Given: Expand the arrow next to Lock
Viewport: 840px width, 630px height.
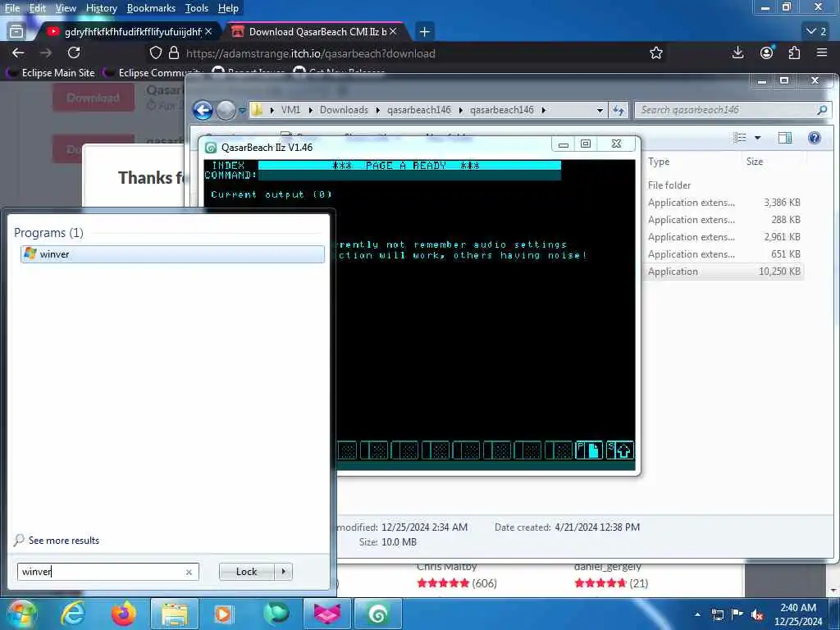Looking at the screenshot, I should coord(283,572).
